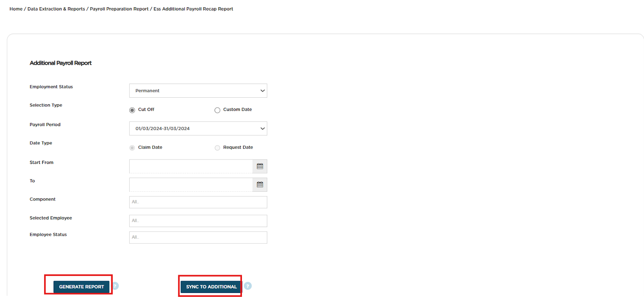Choose the Claim Date option
Image resolution: width=644 pixels, height=297 pixels.
[132, 148]
